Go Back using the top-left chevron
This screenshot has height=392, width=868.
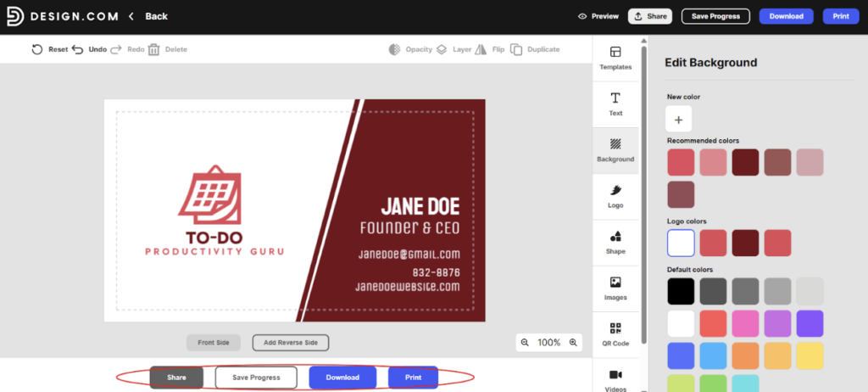tap(131, 16)
